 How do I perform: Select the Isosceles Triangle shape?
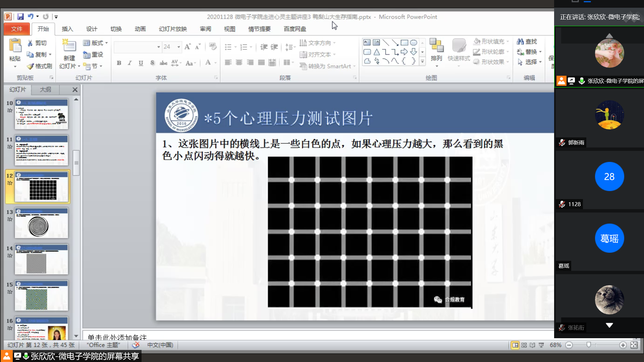click(377, 52)
